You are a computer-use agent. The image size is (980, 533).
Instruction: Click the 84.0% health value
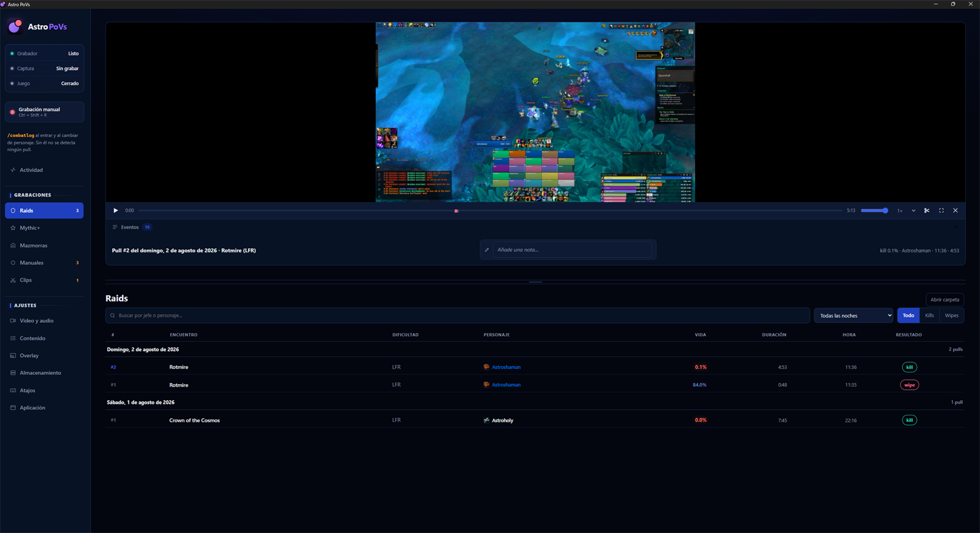[699, 385]
